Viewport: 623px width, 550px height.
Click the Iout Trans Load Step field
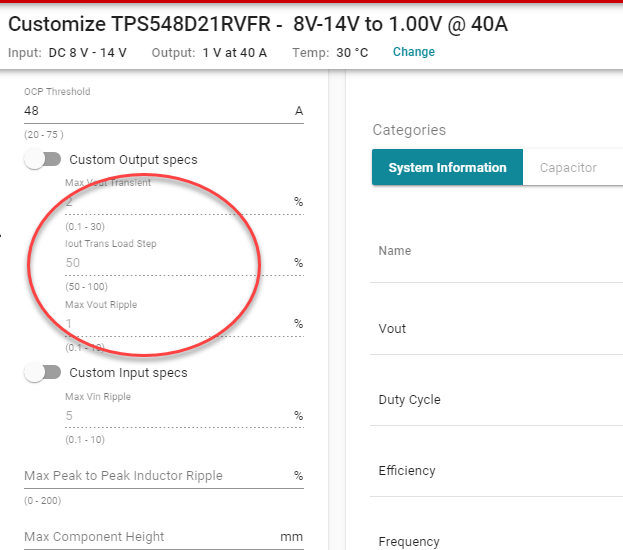[184, 263]
